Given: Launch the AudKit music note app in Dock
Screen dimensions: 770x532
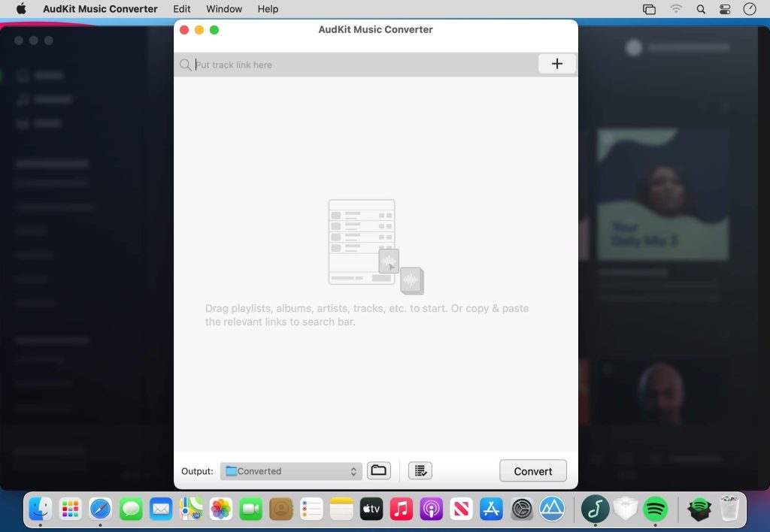Looking at the screenshot, I should (595, 509).
